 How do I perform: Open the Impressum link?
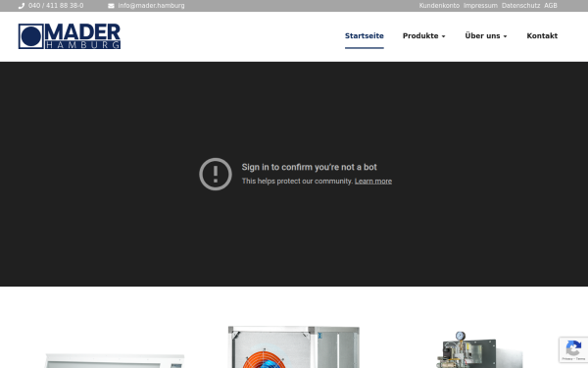(x=480, y=6)
